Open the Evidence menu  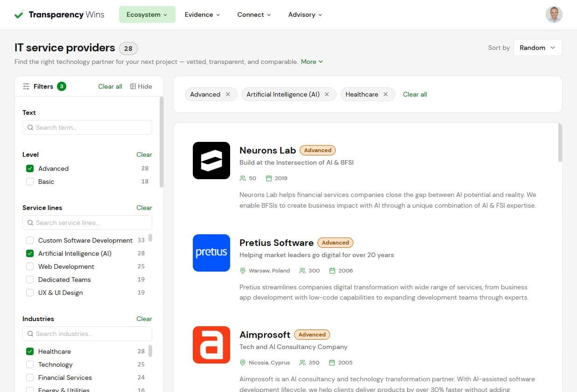pyautogui.click(x=202, y=14)
